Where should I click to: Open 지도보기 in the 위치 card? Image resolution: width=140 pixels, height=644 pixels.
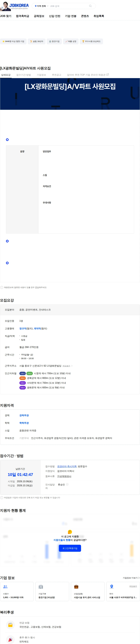pos(133,586)
